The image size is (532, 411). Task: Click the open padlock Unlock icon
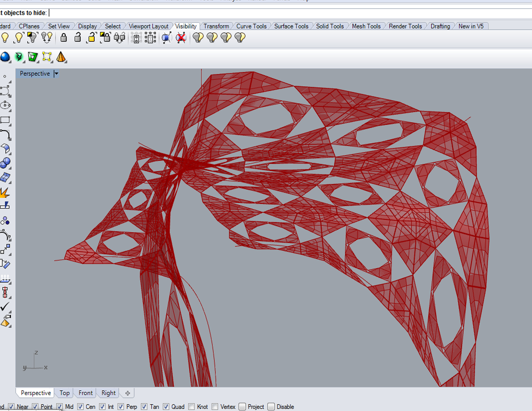coord(77,38)
